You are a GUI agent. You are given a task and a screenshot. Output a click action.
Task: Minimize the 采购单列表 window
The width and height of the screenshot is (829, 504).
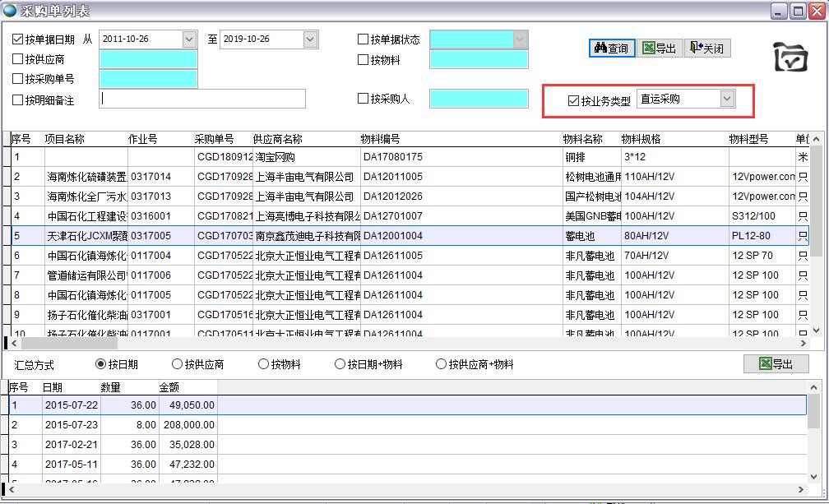(779, 11)
